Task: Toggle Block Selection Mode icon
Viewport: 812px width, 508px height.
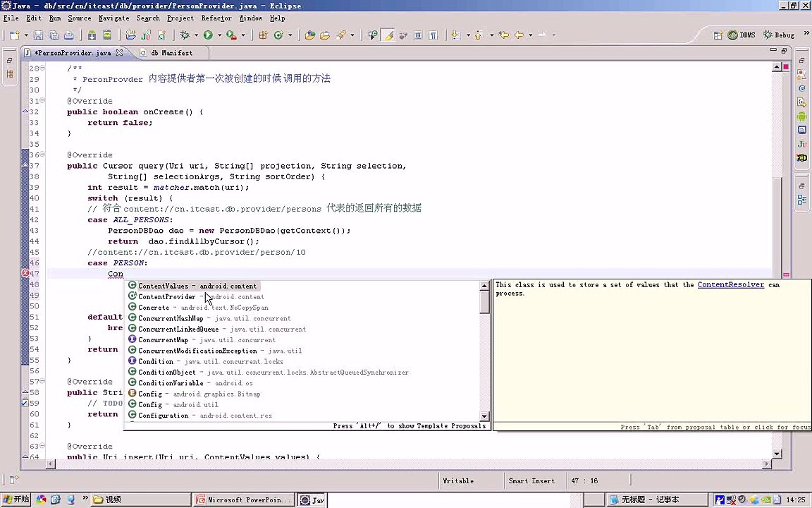Action: 418,35
